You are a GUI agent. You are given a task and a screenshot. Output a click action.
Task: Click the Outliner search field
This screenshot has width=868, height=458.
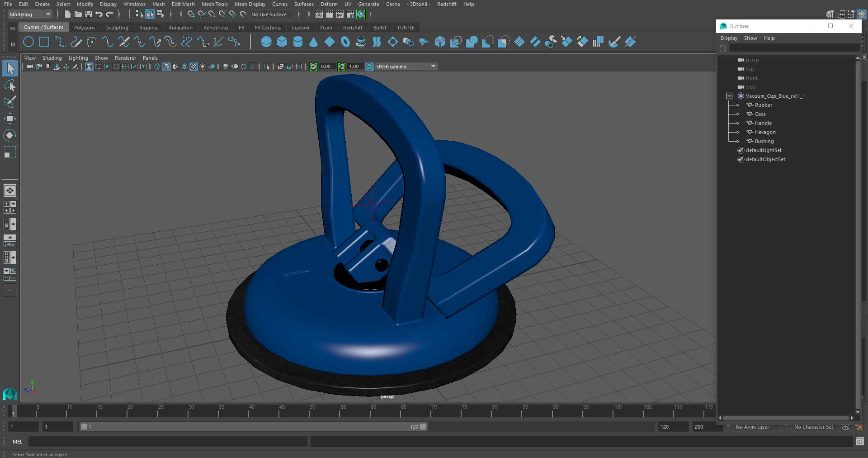pyautogui.click(x=793, y=48)
